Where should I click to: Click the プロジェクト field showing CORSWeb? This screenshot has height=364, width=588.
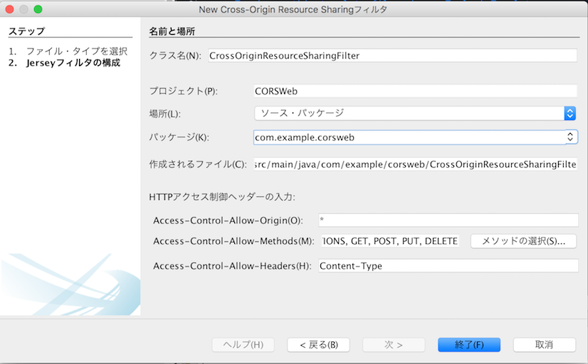(415, 91)
